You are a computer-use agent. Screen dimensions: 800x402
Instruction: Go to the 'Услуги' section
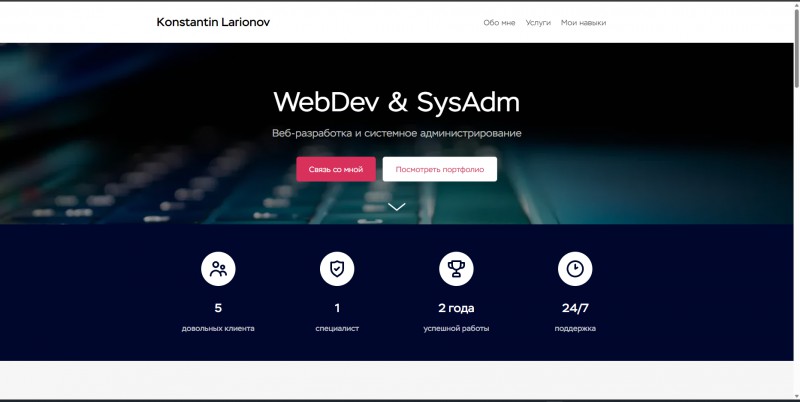[538, 22]
